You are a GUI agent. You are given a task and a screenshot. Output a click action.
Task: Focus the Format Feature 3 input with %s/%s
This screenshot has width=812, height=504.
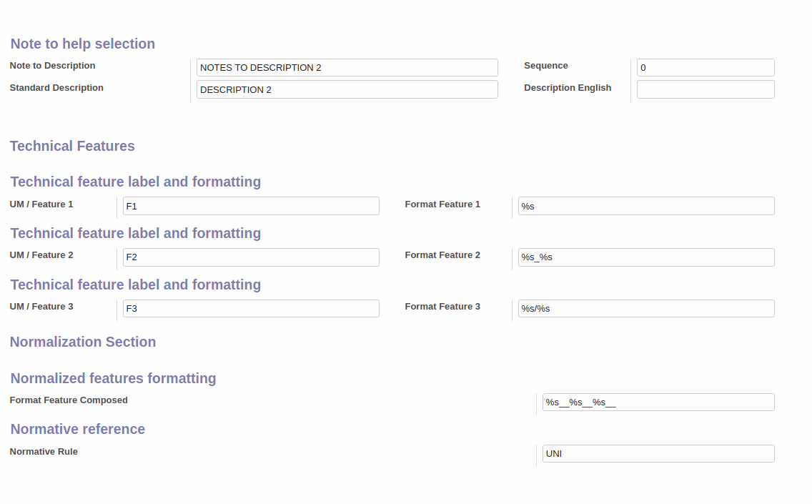click(645, 309)
